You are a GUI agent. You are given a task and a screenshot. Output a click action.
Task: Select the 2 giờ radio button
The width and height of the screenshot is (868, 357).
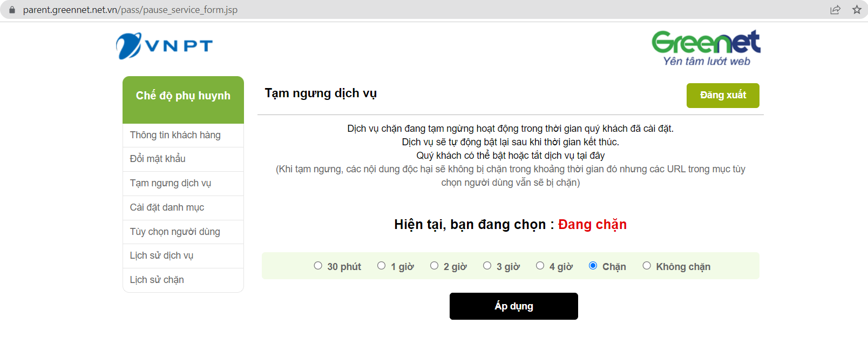pos(435,266)
